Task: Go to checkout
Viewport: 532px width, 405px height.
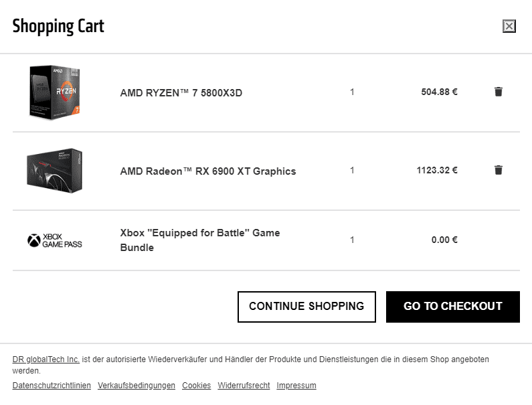Action: pyautogui.click(x=452, y=307)
